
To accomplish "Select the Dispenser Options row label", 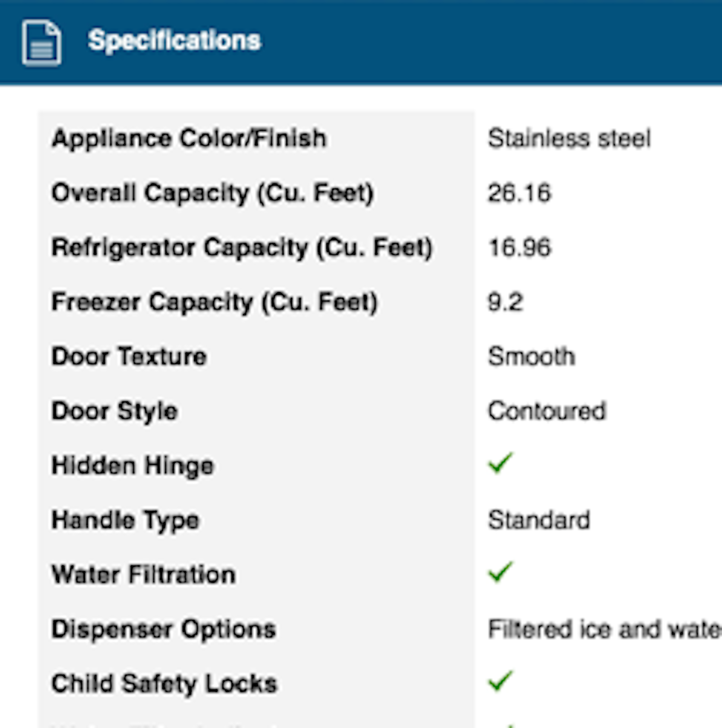I will pyautogui.click(x=164, y=629).
